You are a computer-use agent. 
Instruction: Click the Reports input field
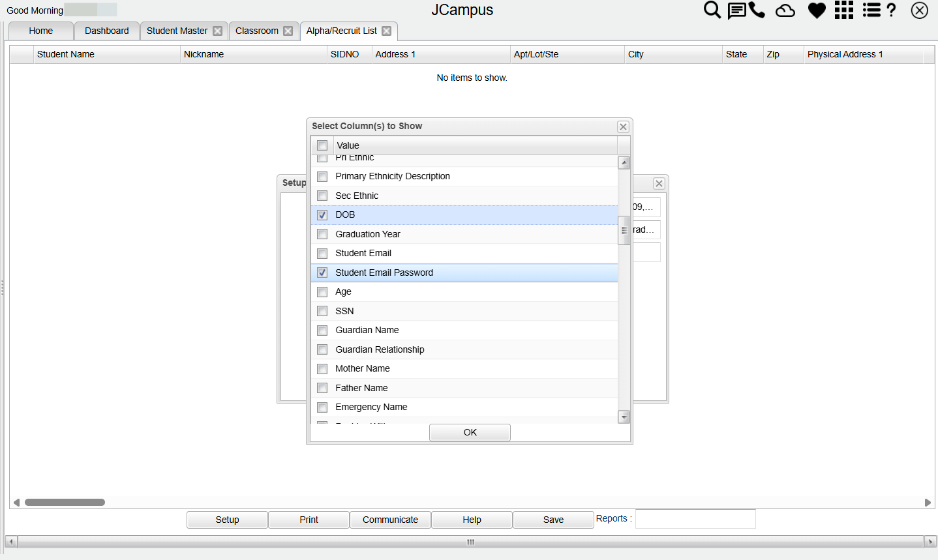click(x=695, y=519)
